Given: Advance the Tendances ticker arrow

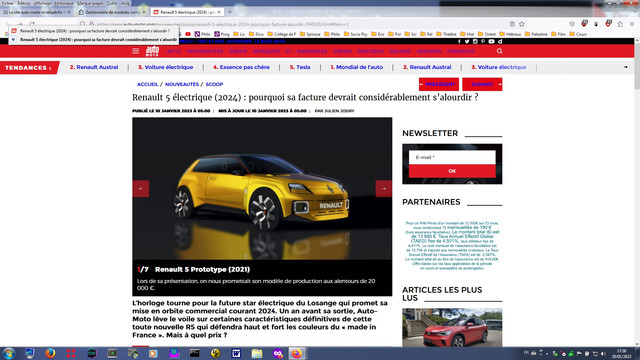Looking at the screenshot, I should pyautogui.click(x=626, y=67).
